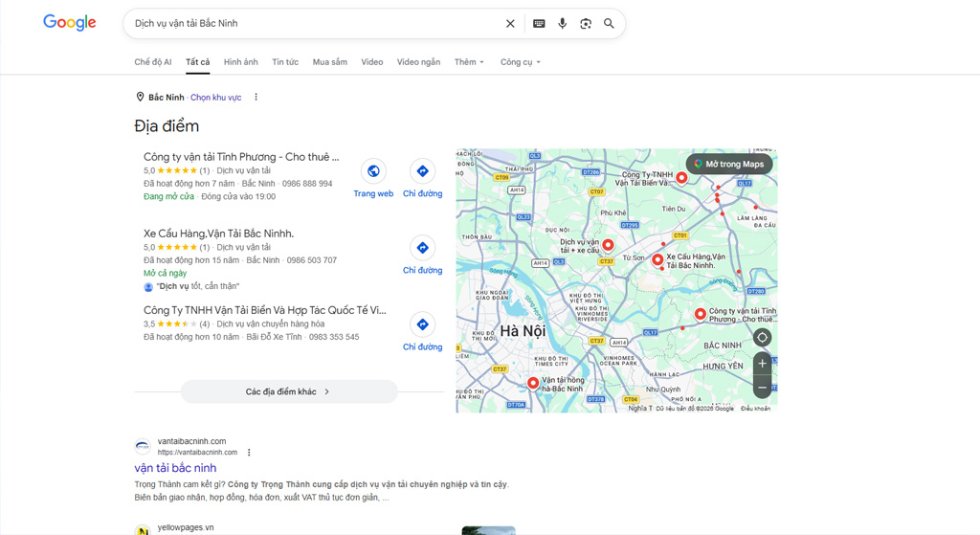Click Mở cả ngày status text
Image resolution: width=980 pixels, height=535 pixels.
coord(165,273)
